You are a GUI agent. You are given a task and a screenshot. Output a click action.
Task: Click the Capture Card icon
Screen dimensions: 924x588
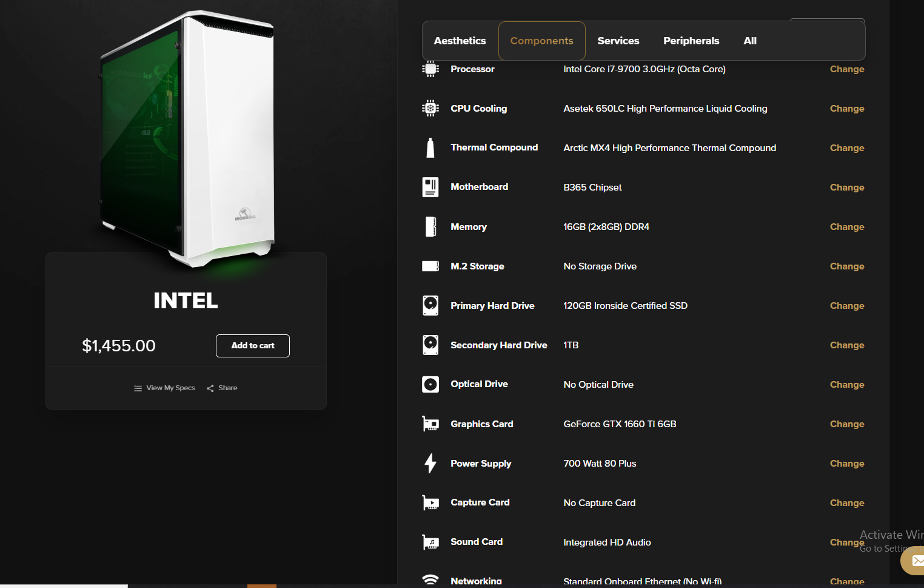pos(430,502)
